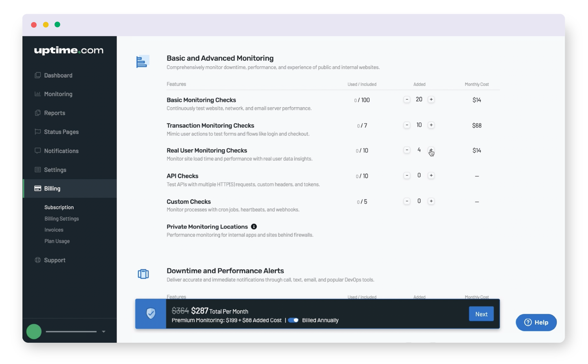Expand the account dropdown arrow
The width and height of the screenshot is (588, 364).
click(104, 332)
